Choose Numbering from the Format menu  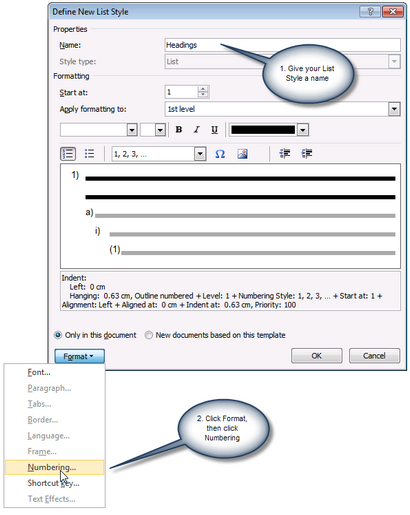(54, 467)
